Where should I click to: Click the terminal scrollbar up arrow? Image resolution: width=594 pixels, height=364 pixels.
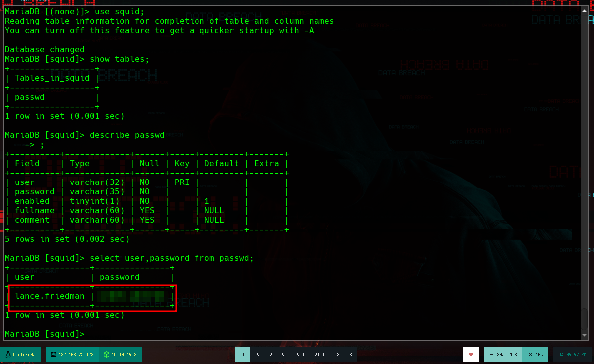coord(584,10)
